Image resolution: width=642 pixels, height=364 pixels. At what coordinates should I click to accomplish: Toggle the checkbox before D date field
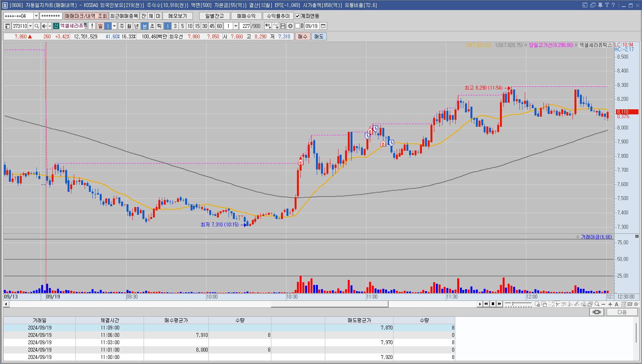click(298, 26)
